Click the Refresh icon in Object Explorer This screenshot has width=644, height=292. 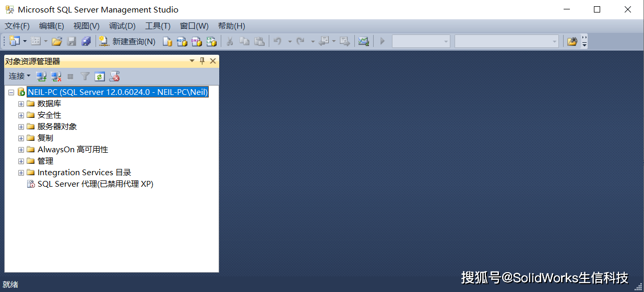point(100,77)
